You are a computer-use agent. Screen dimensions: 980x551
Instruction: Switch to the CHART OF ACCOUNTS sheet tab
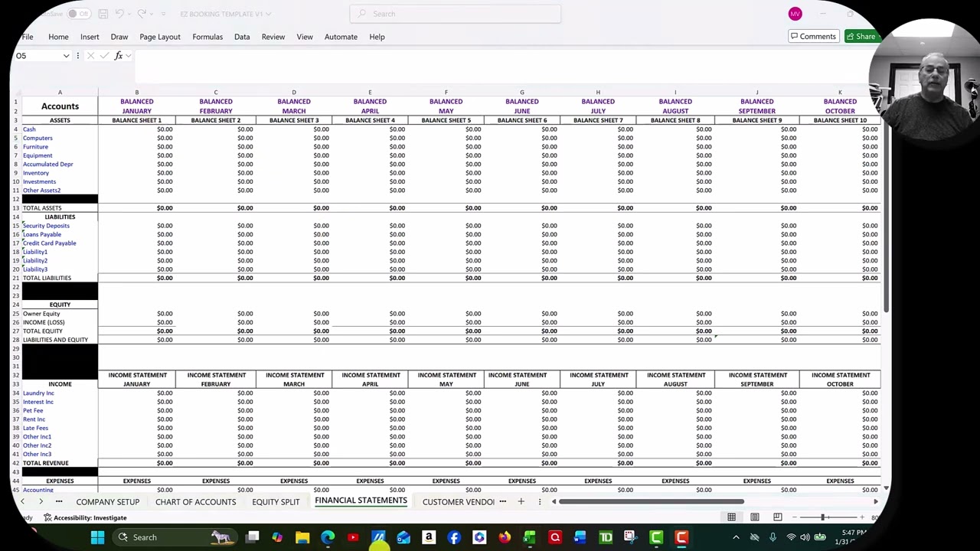click(196, 502)
